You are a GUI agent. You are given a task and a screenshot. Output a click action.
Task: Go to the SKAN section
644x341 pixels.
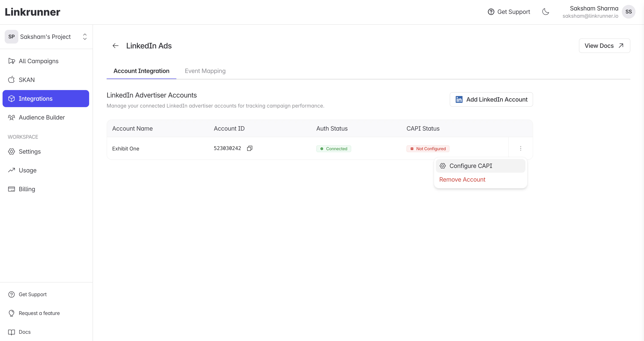pos(26,80)
